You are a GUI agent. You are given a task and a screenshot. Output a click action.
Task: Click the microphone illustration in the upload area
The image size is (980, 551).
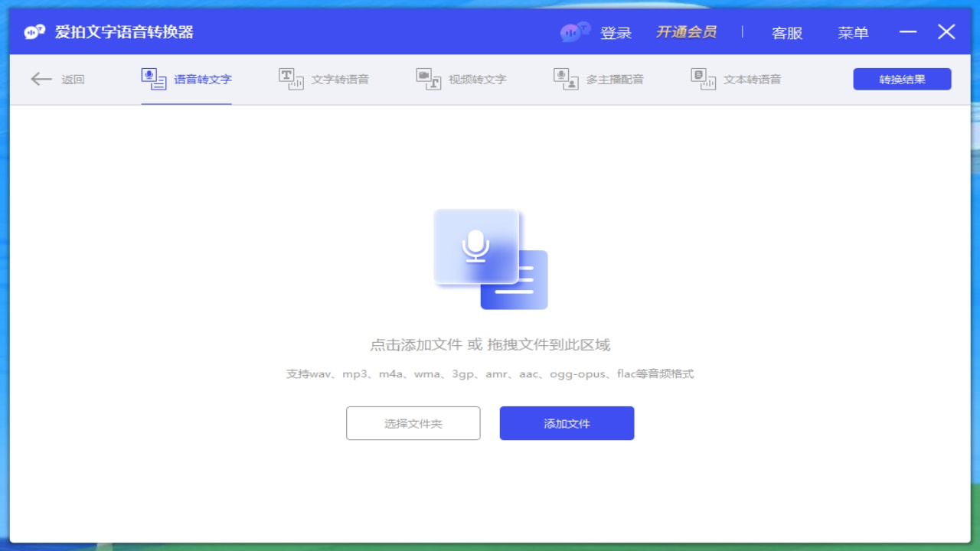click(476, 246)
